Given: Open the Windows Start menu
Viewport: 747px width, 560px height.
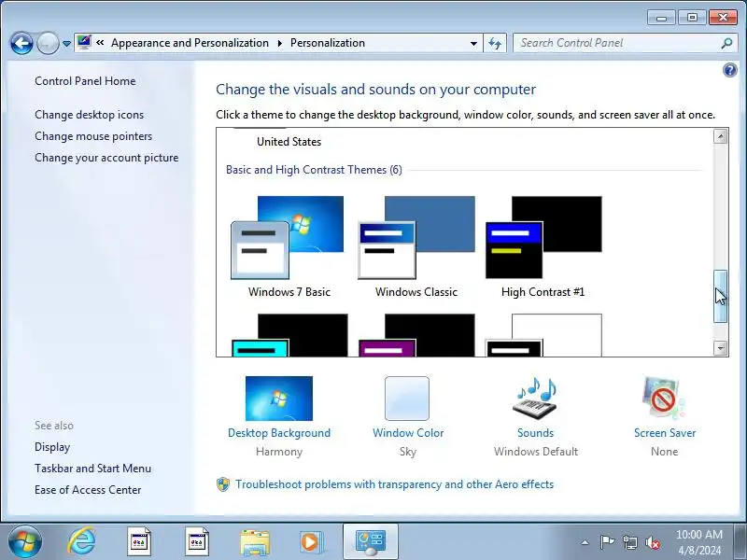Looking at the screenshot, I should point(25,542).
